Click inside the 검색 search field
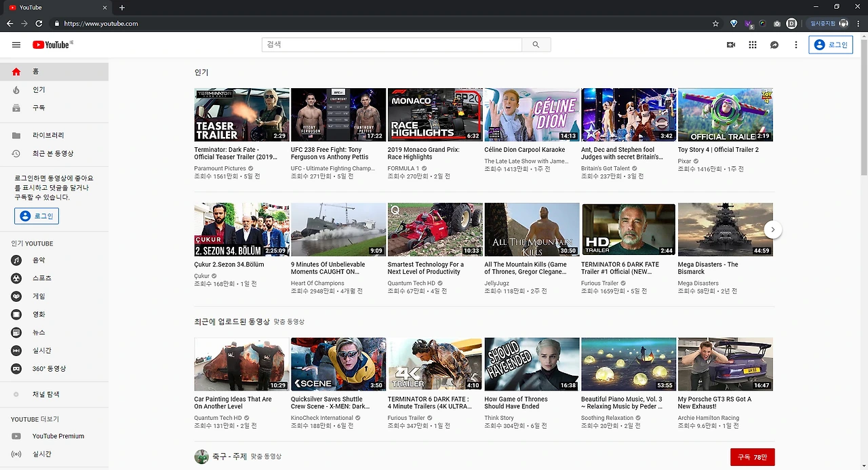This screenshot has width=868, height=470. pyautogui.click(x=392, y=45)
